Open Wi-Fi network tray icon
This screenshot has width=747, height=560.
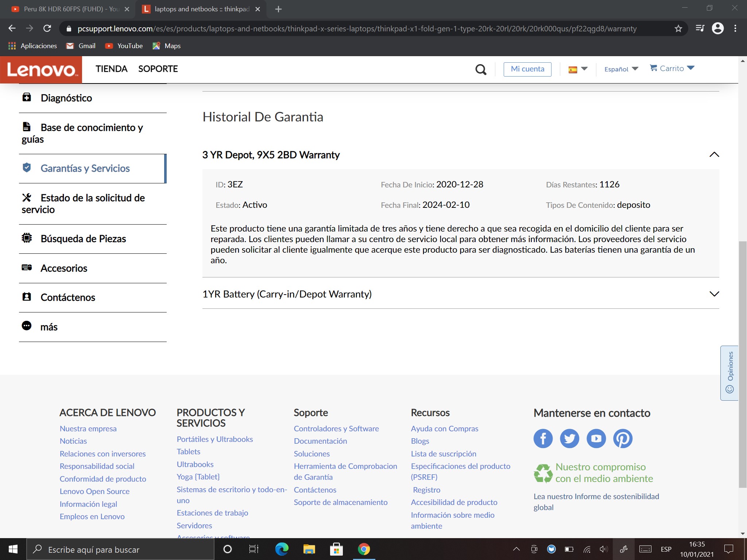[x=587, y=549]
